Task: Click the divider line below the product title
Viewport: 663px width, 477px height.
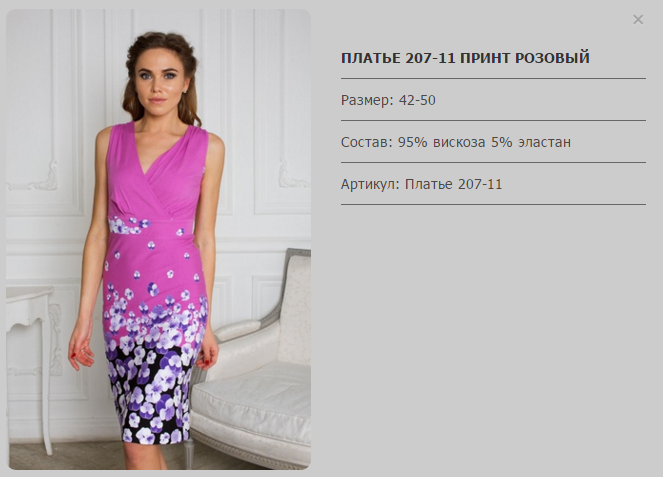Action: [493, 78]
